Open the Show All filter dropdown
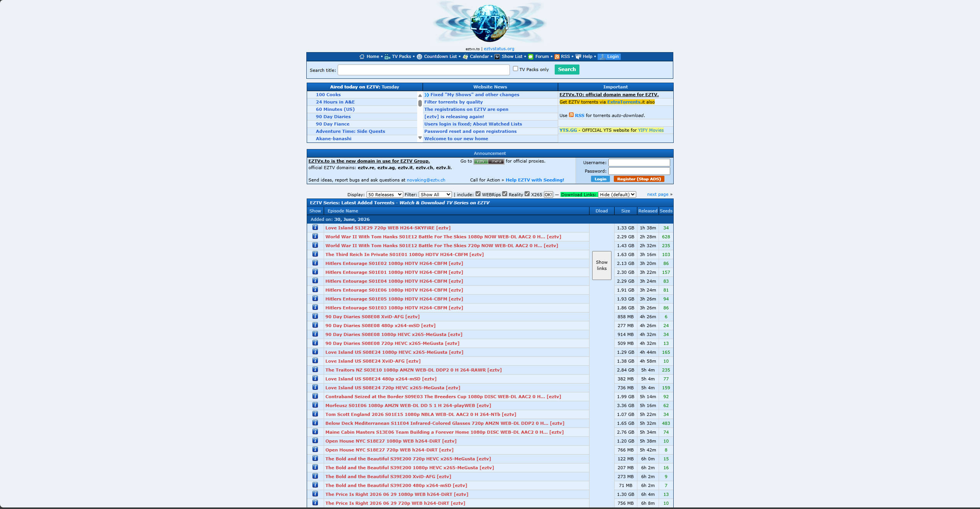Viewport: 980px width, 509px height. point(435,195)
